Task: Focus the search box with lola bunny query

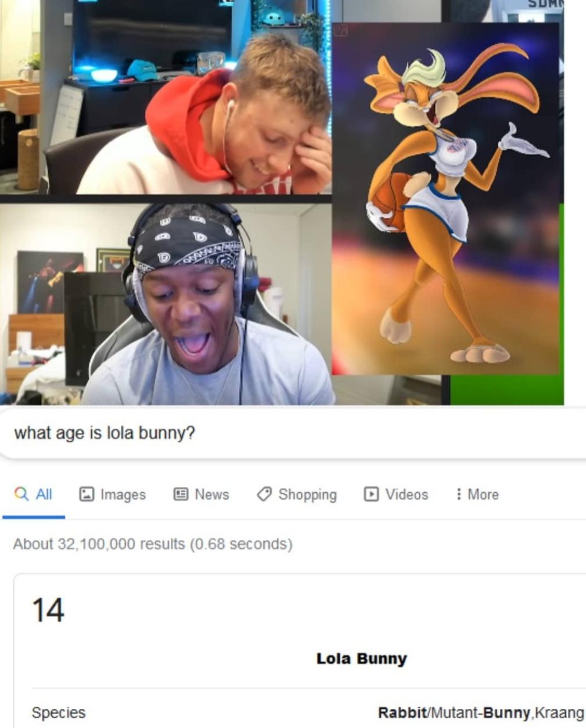Action: tap(293, 433)
